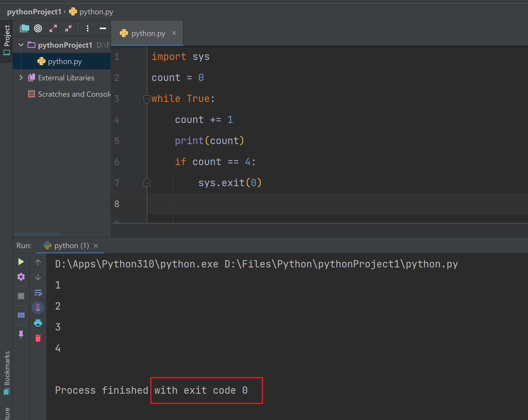
Task: Click 'sys.exit(0)' in the editor
Action: pyautogui.click(x=230, y=183)
